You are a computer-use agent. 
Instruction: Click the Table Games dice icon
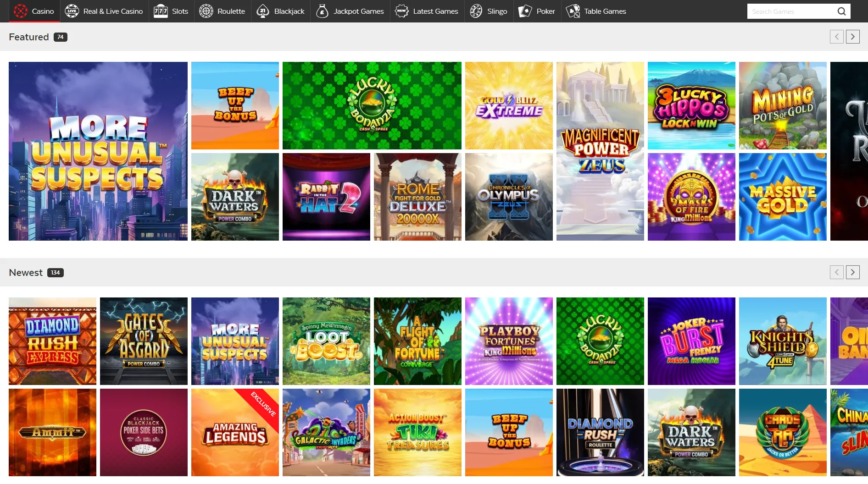[572, 11]
